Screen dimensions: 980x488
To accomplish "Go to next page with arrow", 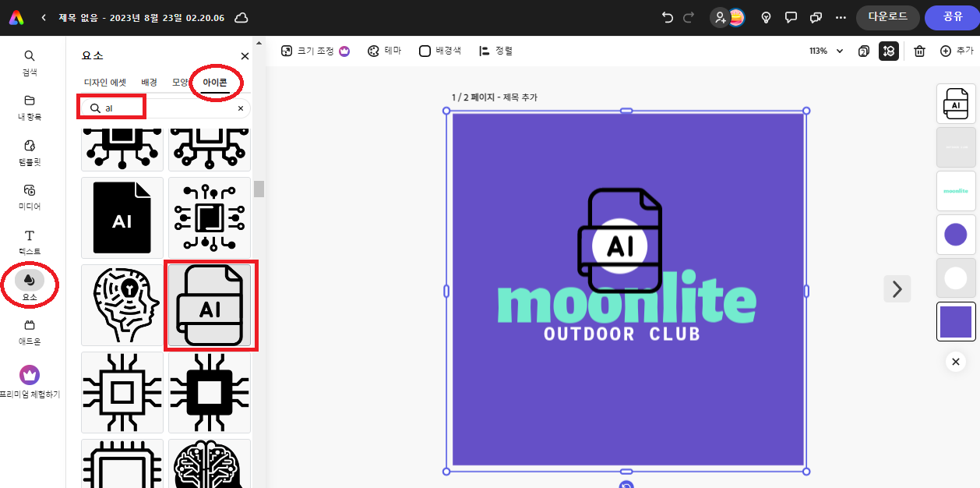I will (x=897, y=289).
